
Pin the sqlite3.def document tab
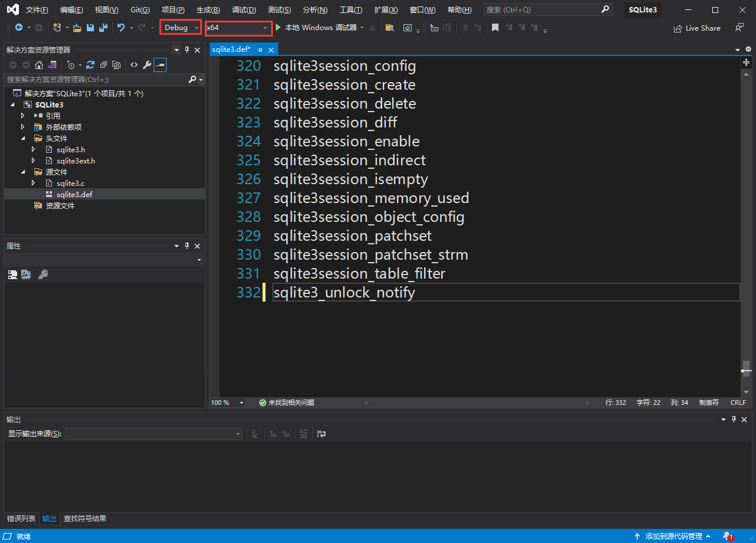point(260,50)
